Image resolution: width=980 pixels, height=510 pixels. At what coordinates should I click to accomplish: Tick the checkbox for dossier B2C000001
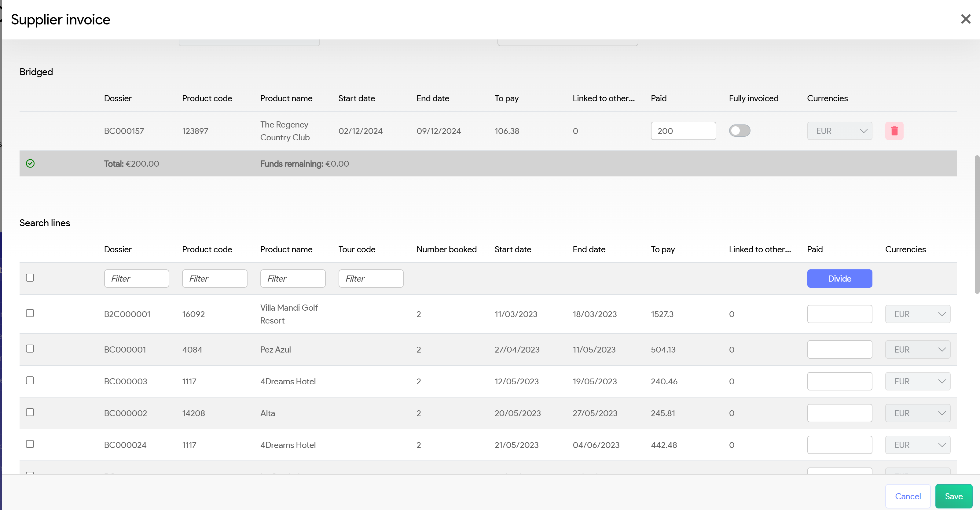[30, 313]
